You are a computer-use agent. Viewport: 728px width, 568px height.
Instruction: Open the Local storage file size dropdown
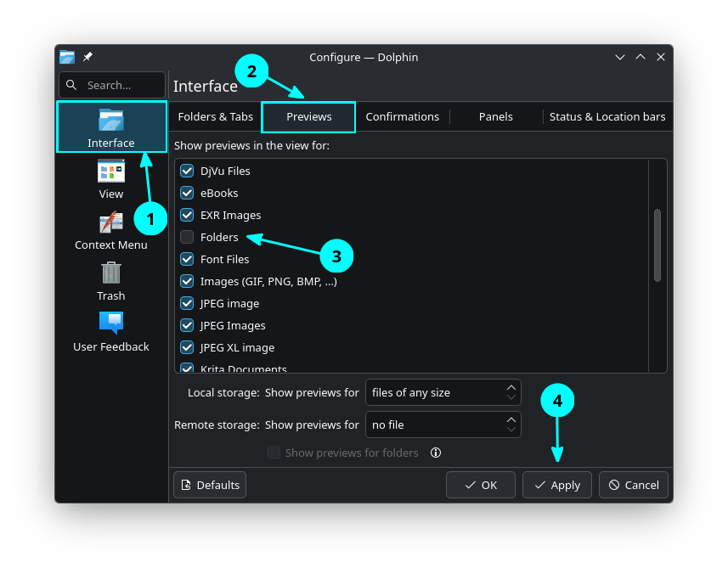pyautogui.click(x=443, y=392)
